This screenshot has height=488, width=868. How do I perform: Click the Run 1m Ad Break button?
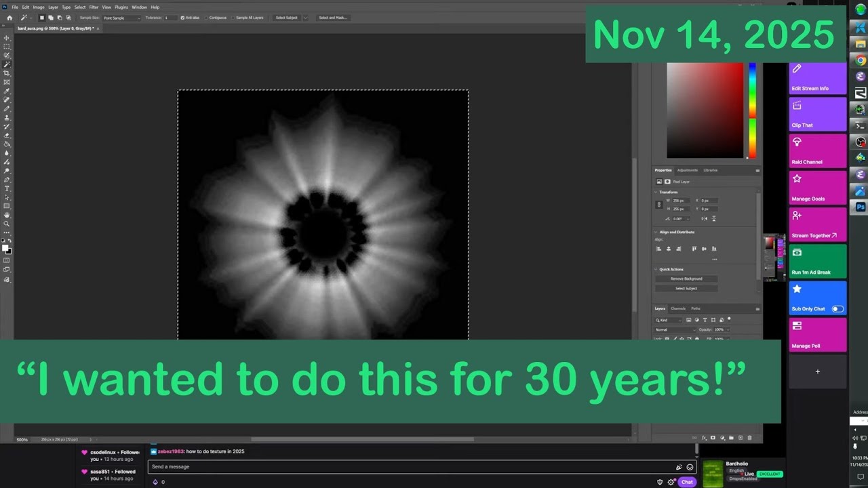(817, 262)
